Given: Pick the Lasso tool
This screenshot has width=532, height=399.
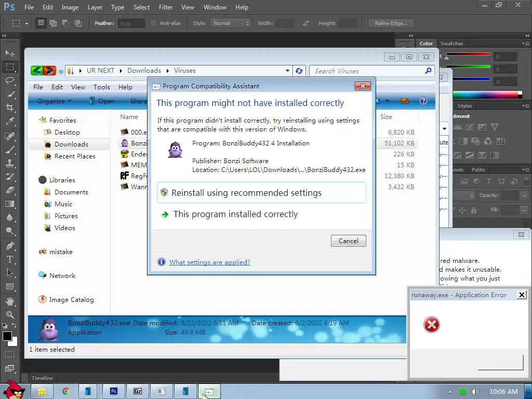Looking at the screenshot, I should 10,80.
